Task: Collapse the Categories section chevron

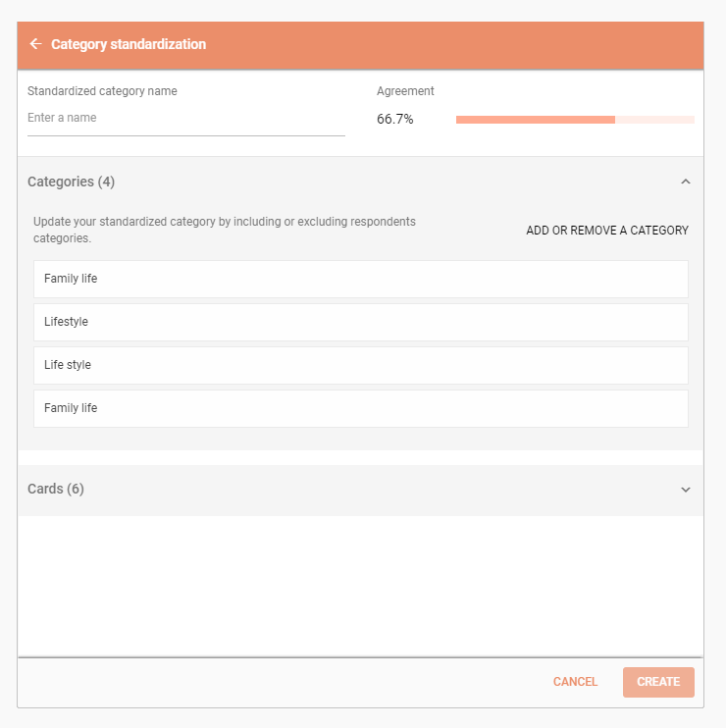Action: point(686,182)
